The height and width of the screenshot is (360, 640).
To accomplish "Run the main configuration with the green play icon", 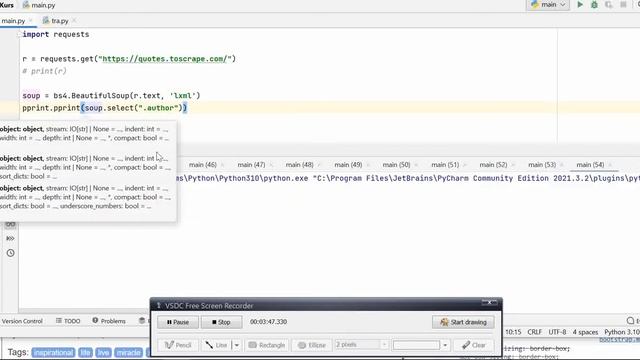I will (x=580, y=5).
